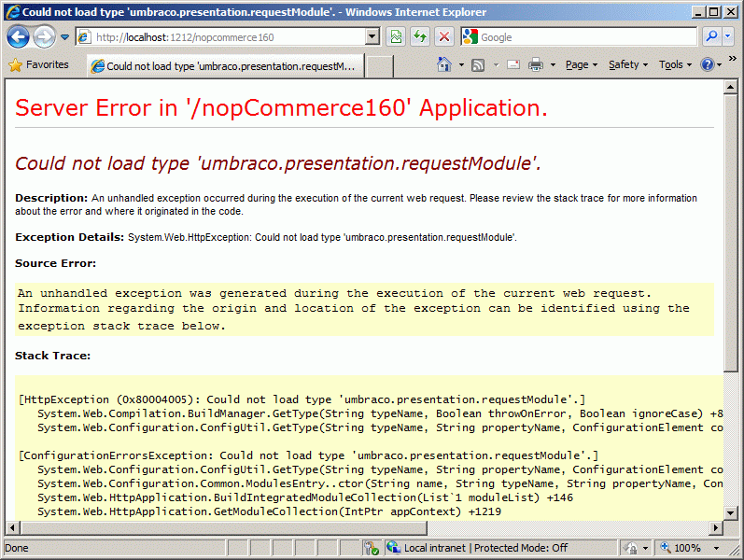Click the 'Done' status bar text

click(x=17, y=548)
